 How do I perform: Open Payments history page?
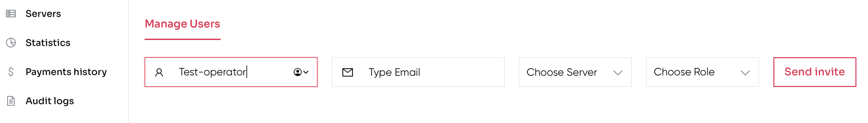pos(66,72)
